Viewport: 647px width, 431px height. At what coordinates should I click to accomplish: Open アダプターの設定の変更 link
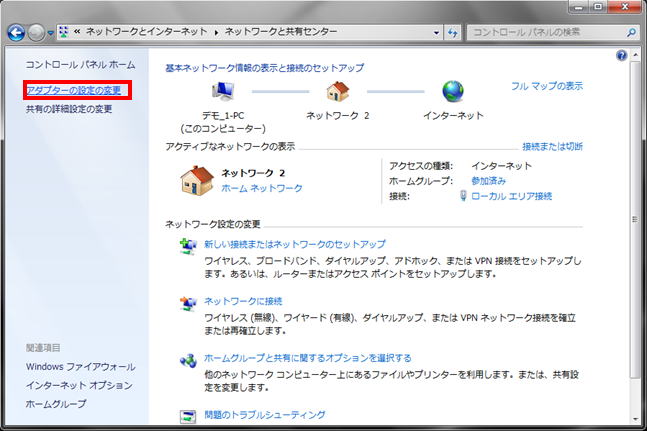click(x=74, y=91)
